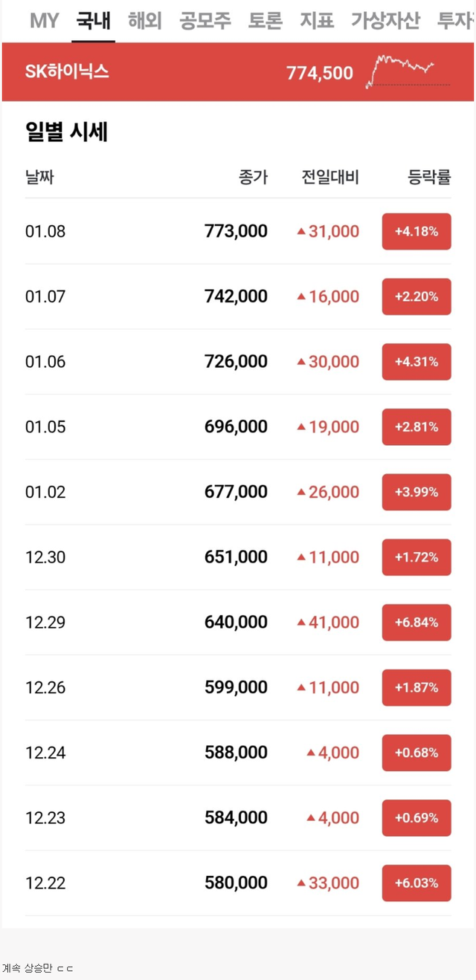This screenshot has width=476, height=980.
Task: Select the 국내 tab
Action: pyautogui.click(x=93, y=20)
